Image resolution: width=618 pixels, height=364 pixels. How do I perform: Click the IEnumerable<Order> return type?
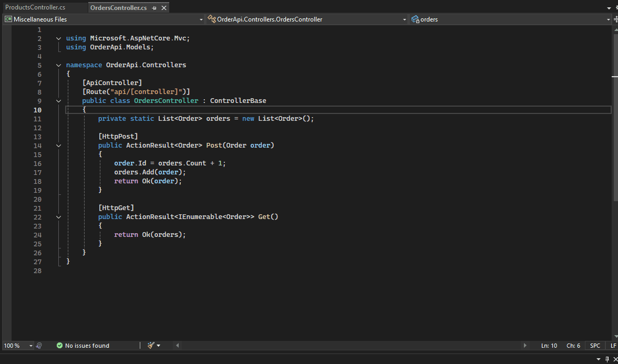click(x=214, y=217)
